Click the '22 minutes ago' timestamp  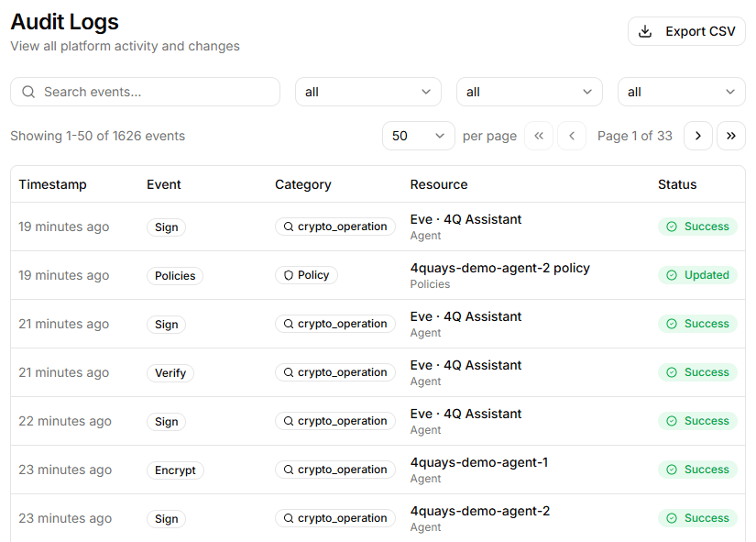point(65,421)
